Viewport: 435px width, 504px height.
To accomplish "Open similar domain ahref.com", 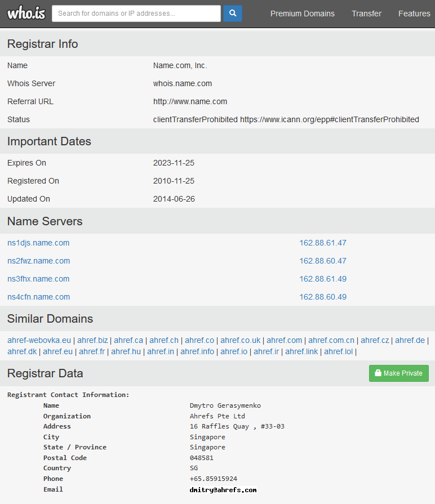I will tap(284, 340).
